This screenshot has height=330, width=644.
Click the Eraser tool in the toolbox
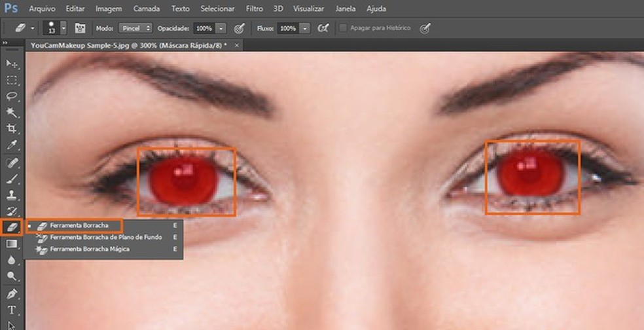click(12, 228)
